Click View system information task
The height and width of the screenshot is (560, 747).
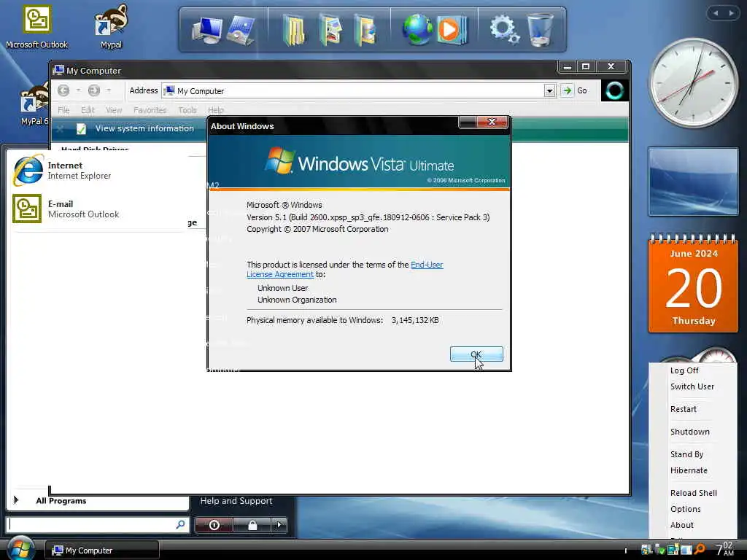coord(144,128)
